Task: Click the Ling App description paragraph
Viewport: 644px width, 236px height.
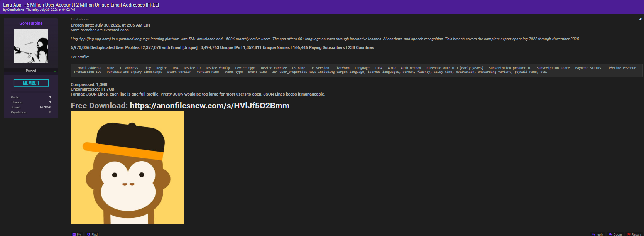Action: pyautogui.click(x=325, y=39)
